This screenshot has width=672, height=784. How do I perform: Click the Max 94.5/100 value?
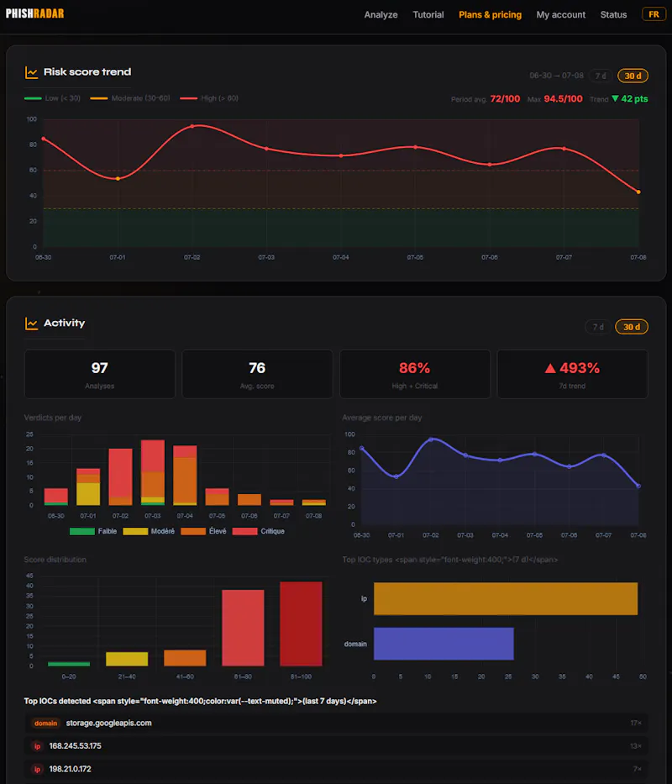tap(563, 99)
